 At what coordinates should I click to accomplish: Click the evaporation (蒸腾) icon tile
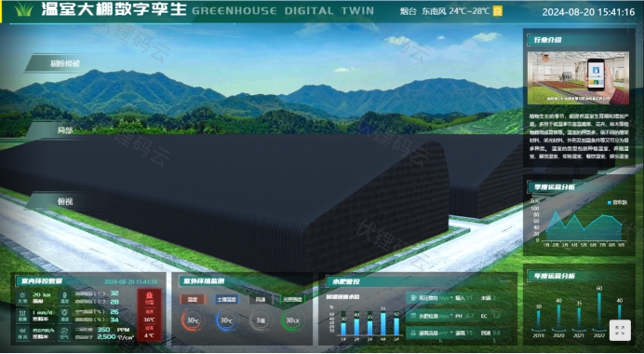23,315
